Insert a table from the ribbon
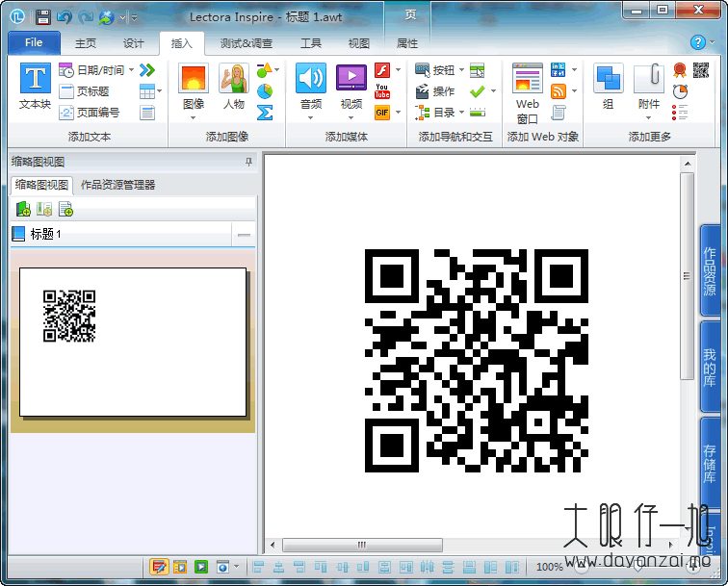Viewport: 728px width, 586px height. [147, 91]
